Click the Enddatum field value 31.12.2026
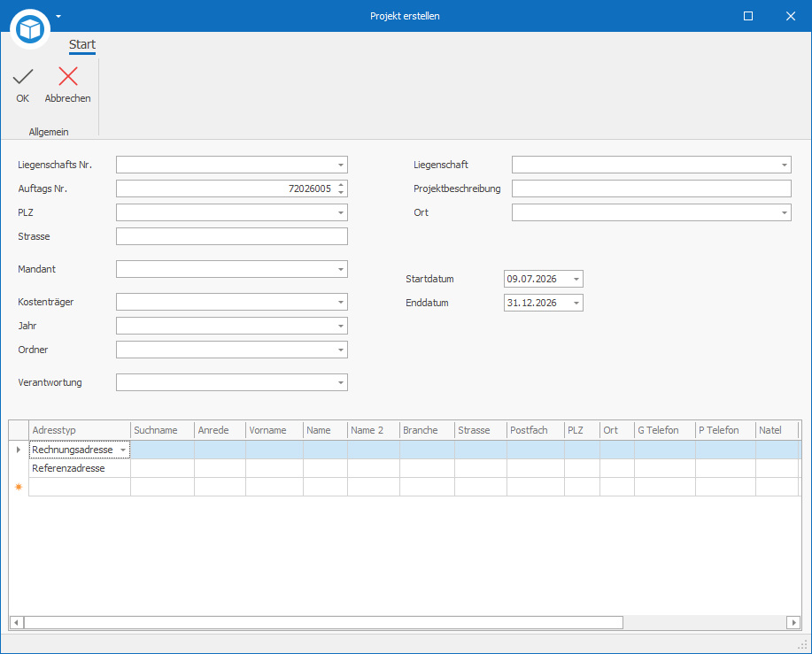Screen dimensions: 812x654 532,303
